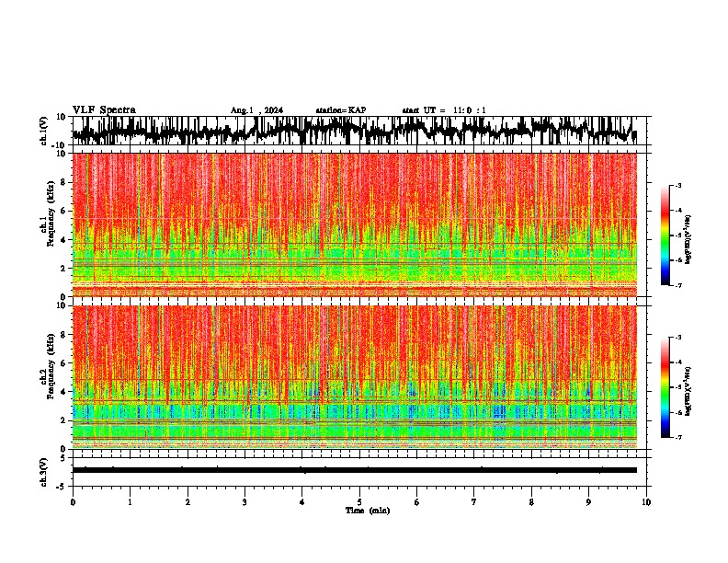
Task: Click the "5" tick on ch.3(V) axis
Action: click(63, 457)
